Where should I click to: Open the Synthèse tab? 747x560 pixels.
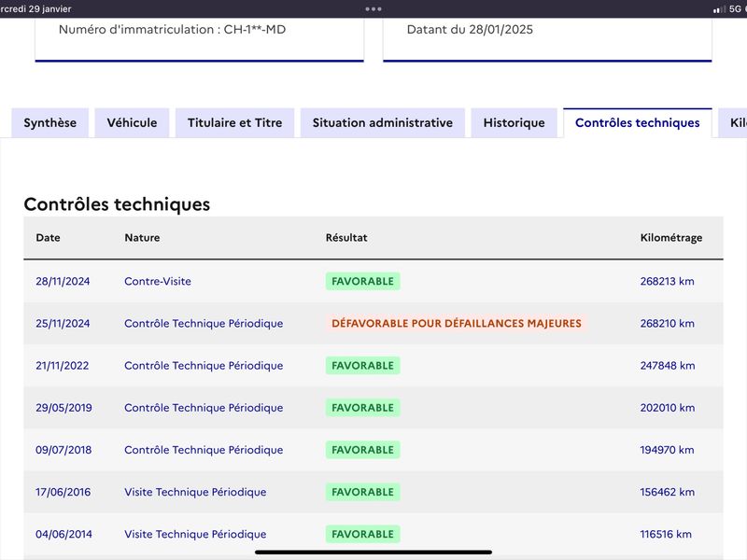tap(50, 123)
